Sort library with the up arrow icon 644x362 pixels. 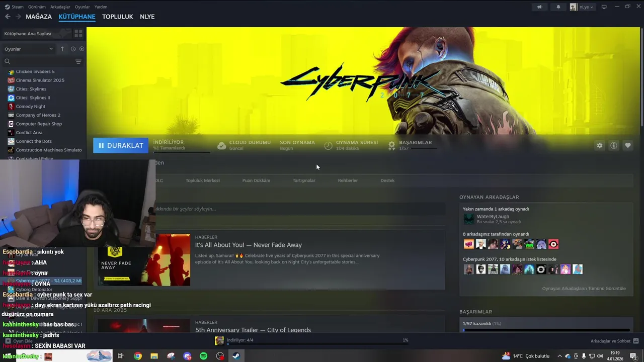pyautogui.click(x=62, y=49)
